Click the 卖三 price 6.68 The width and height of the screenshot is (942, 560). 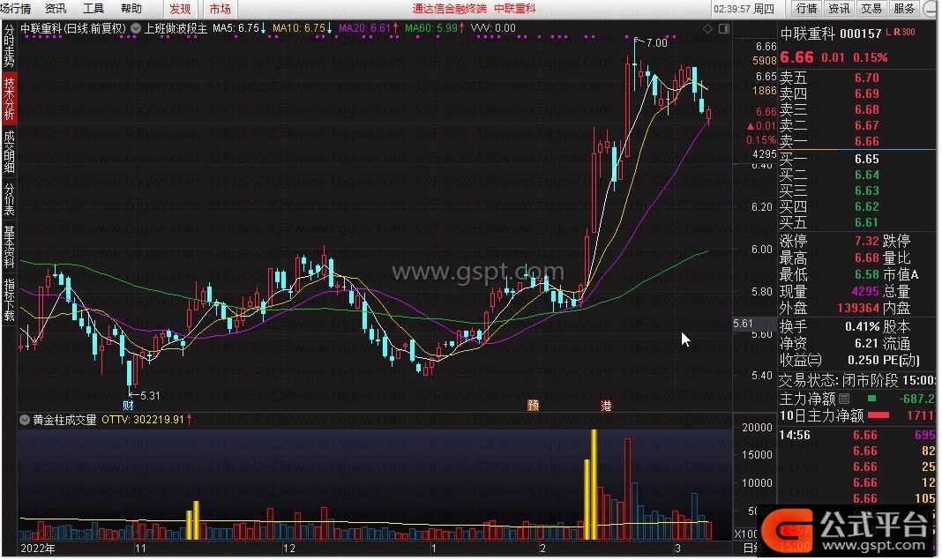[x=866, y=109]
